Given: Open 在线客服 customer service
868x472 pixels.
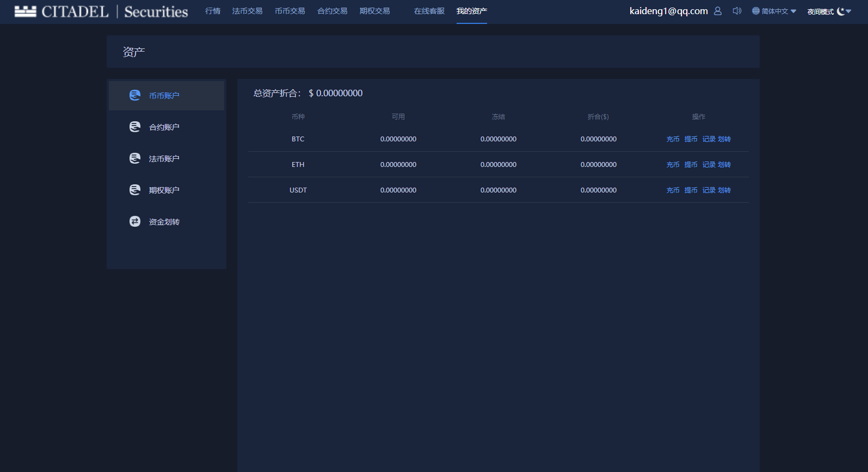Looking at the screenshot, I should (429, 11).
